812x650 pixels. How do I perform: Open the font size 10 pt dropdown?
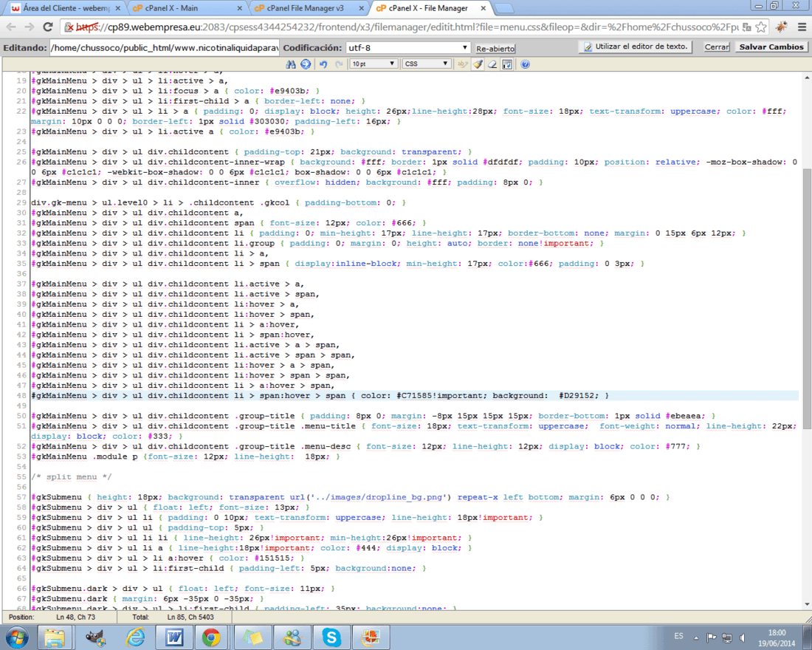coord(373,64)
